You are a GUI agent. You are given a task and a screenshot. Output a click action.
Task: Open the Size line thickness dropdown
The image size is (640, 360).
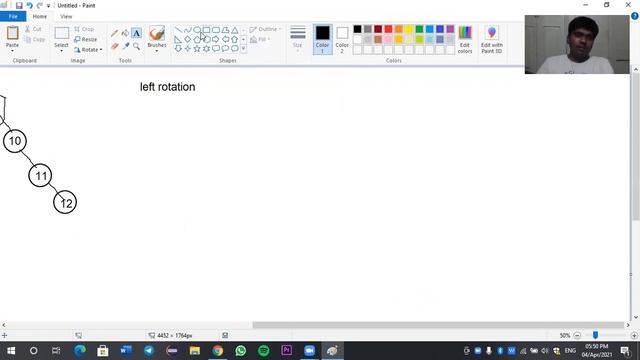[298, 40]
